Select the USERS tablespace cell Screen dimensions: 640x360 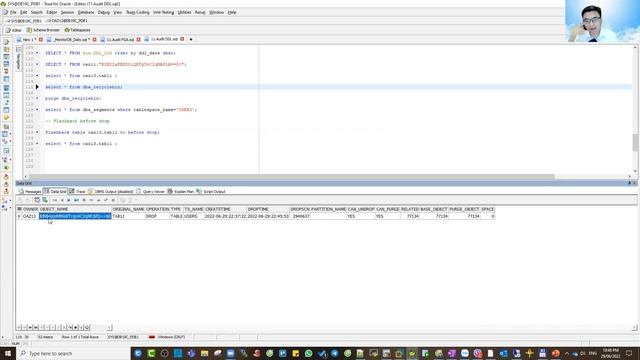[x=193, y=216]
